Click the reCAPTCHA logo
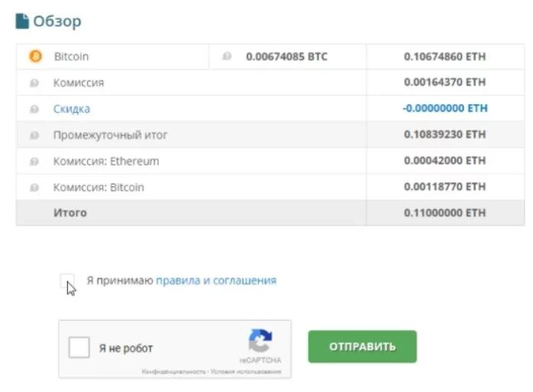 click(260, 340)
